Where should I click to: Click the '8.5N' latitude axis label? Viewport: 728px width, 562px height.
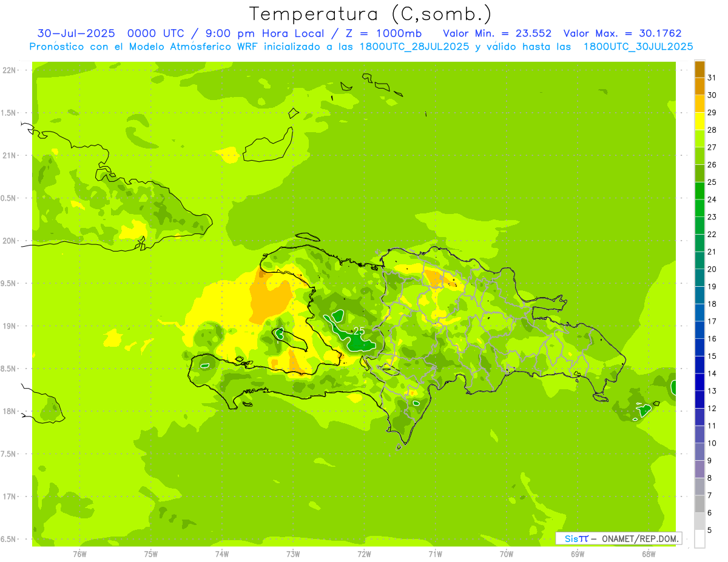pyautogui.click(x=8, y=369)
